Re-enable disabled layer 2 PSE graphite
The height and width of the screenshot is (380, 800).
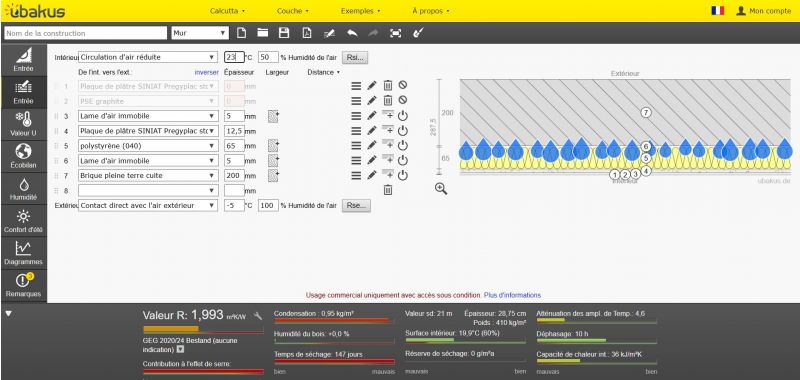coord(403,100)
